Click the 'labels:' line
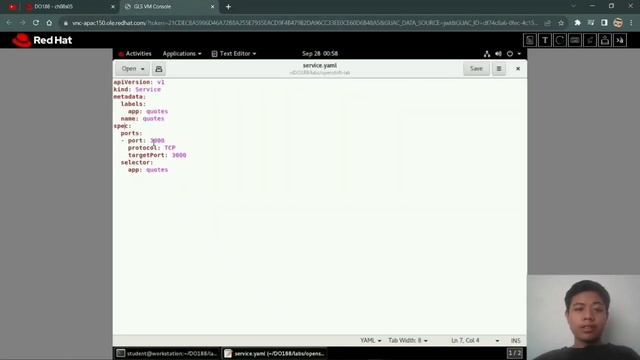This screenshot has height=360, width=640. pyautogui.click(x=133, y=104)
